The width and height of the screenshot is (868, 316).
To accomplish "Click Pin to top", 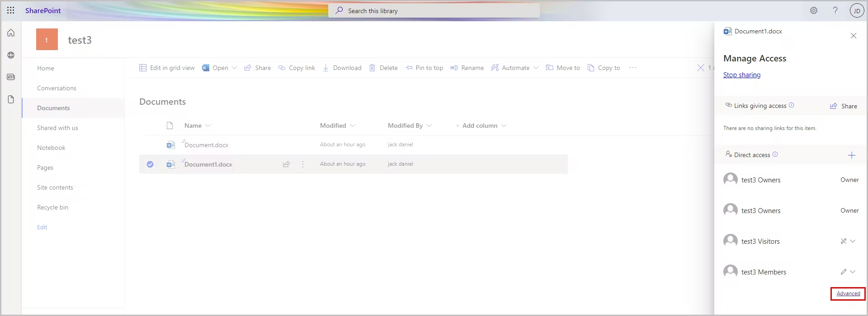I will click(424, 68).
